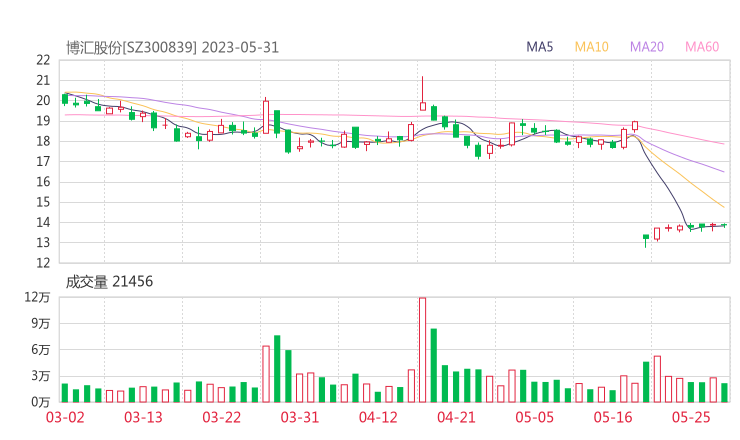Select the lowest green candle near 13
The width and height of the screenshot is (740, 440).
pyautogui.click(x=646, y=241)
